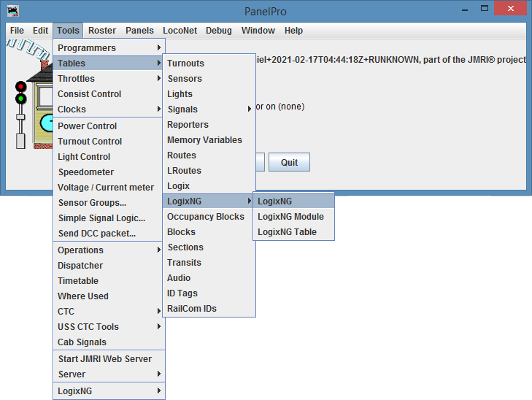Open Voltage / Current meter

(x=109, y=188)
